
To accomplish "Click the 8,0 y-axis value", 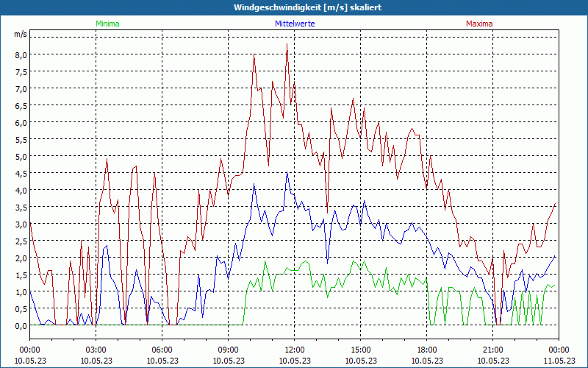I will tap(21, 54).
